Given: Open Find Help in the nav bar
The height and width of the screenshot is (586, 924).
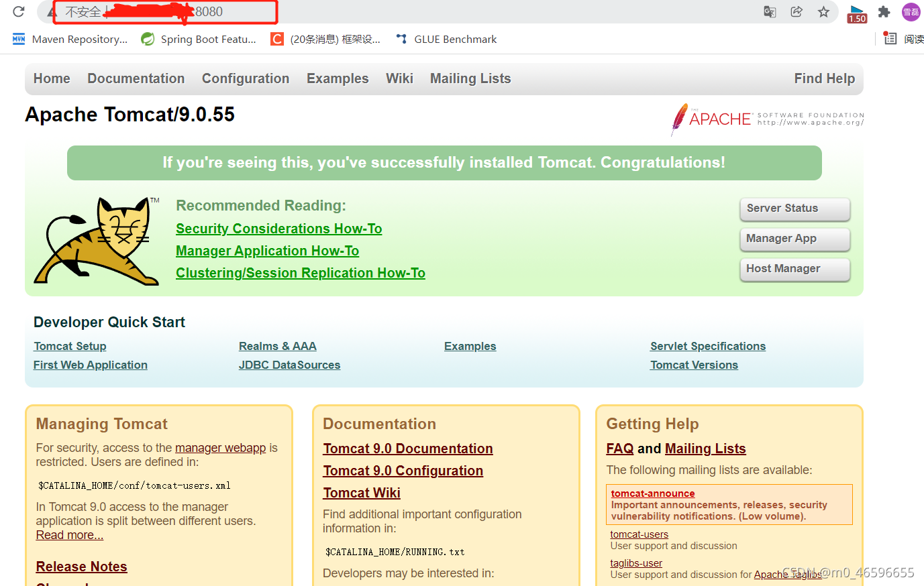Looking at the screenshot, I should (x=825, y=78).
